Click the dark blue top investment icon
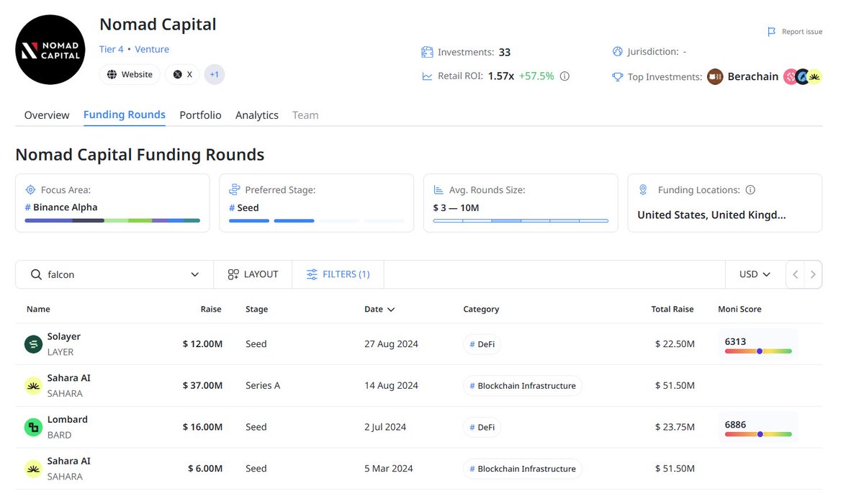This screenshot has height=504, width=864. (x=802, y=76)
